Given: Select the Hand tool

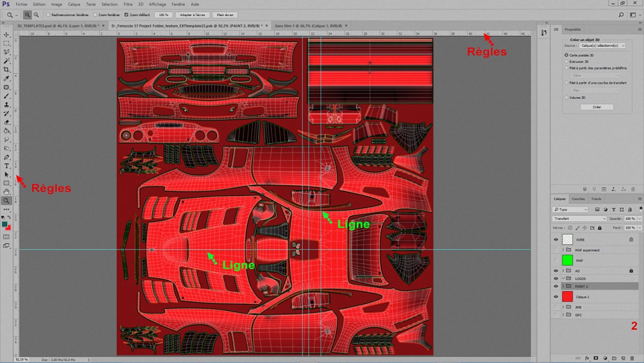Looking at the screenshot, I should [6, 192].
